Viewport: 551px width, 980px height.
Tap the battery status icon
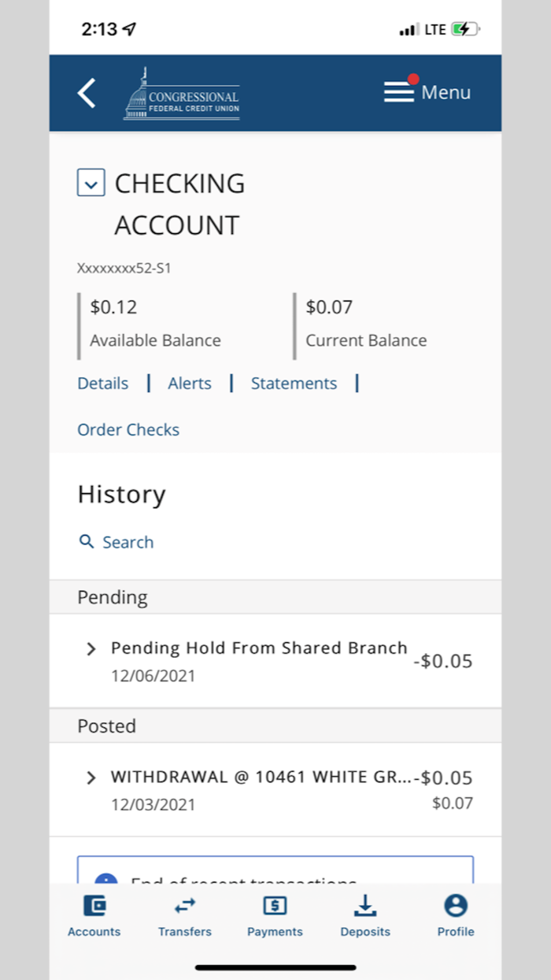tap(464, 30)
